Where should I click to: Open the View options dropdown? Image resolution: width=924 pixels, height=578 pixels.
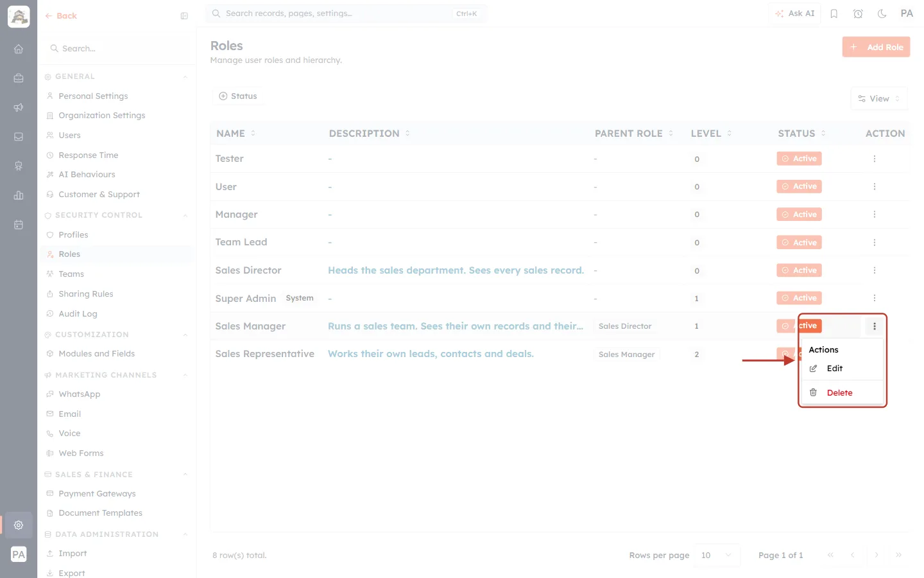pos(879,99)
